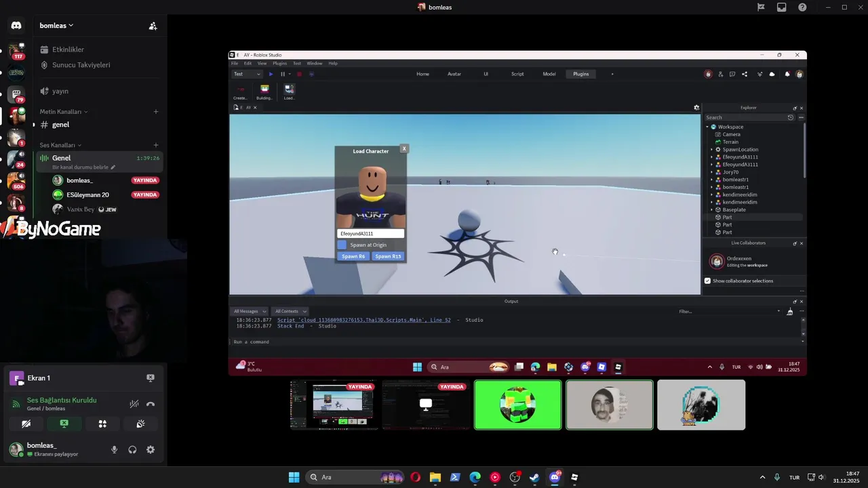
Task: Tick Spawn at Origin checkbox in streamed Studio
Action: point(342,245)
